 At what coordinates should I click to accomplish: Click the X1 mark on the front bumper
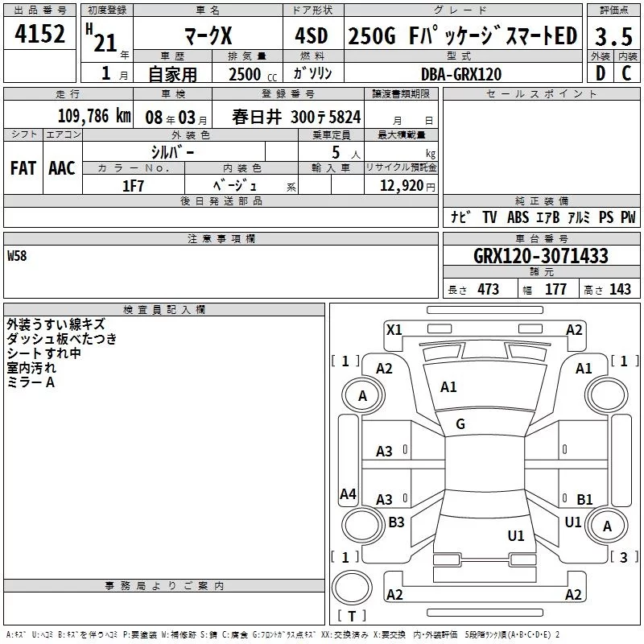(x=394, y=330)
